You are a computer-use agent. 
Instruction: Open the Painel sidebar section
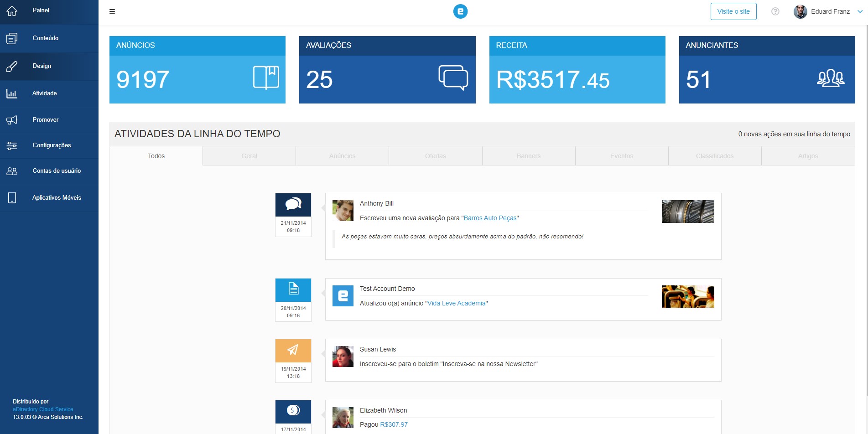[x=40, y=10]
